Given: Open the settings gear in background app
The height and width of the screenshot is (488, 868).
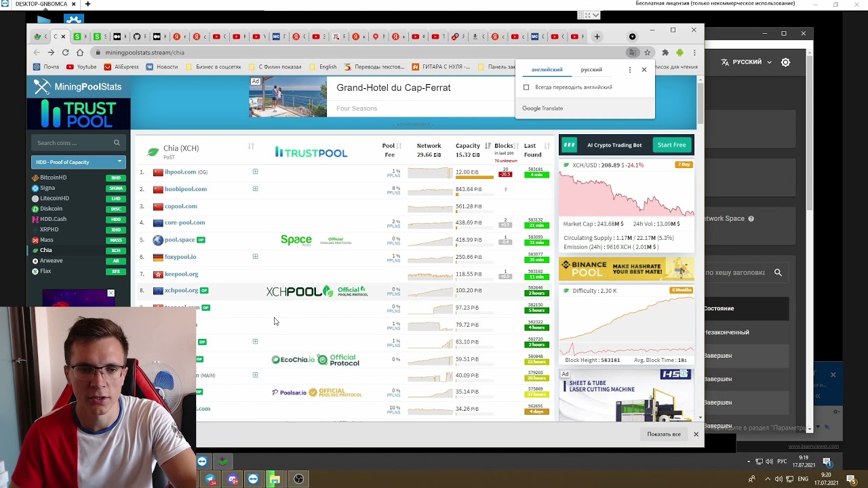Looking at the screenshot, I should tap(785, 62).
